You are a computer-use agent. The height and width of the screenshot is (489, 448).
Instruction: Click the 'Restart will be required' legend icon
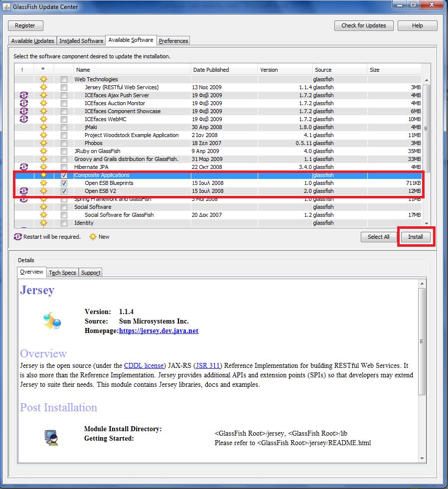(18, 237)
